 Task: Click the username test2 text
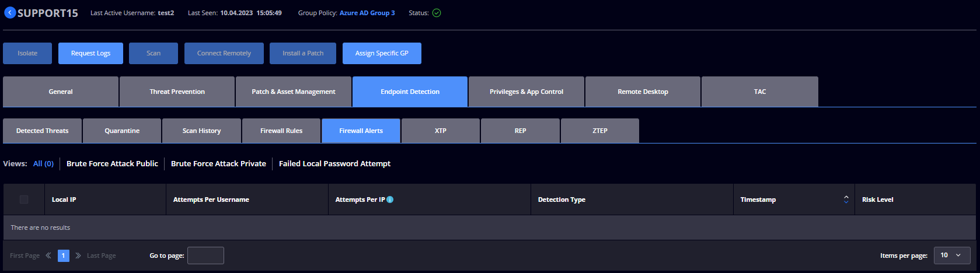click(x=166, y=13)
